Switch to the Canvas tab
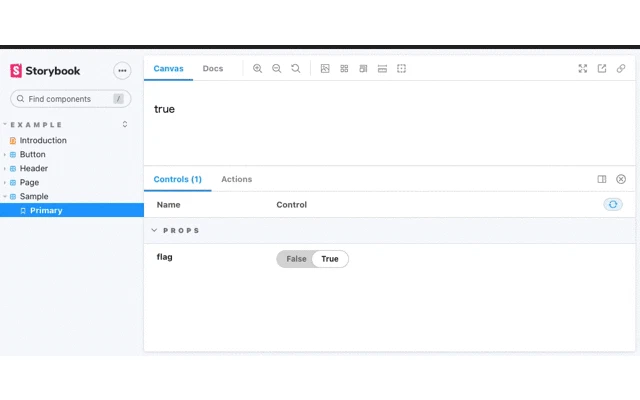The height and width of the screenshot is (400, 640). pos(168,69)
